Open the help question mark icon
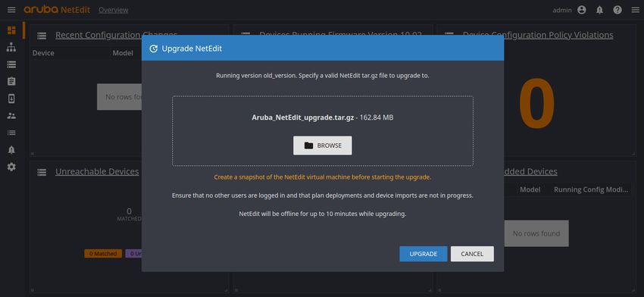The image size is (644, 297). [x=617, y=10]
